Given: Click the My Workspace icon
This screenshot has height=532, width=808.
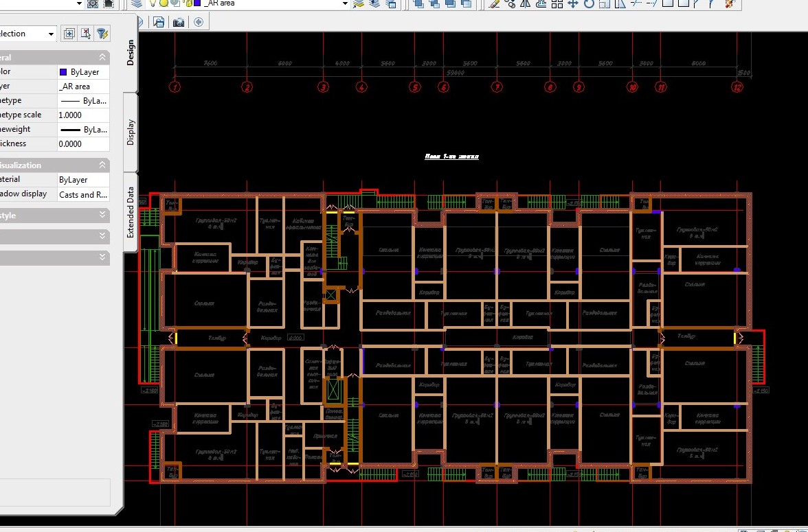Looking at the screenshot, I should point(109,3).
